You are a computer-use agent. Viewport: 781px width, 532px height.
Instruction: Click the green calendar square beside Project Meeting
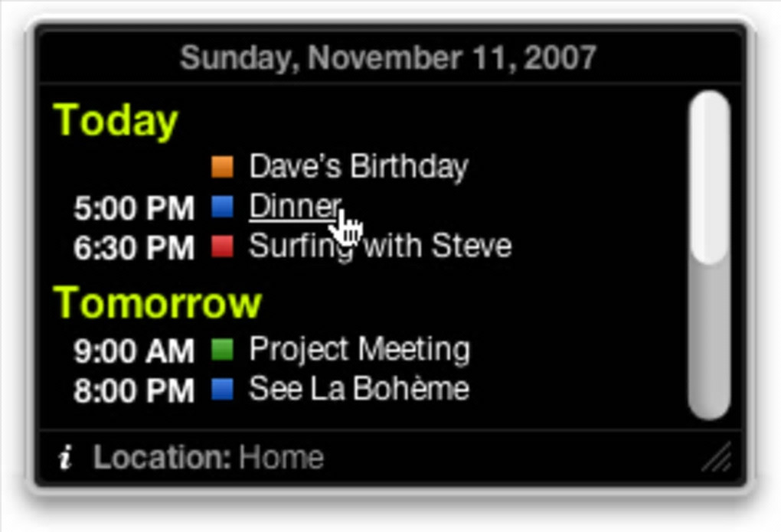point(222,350)
